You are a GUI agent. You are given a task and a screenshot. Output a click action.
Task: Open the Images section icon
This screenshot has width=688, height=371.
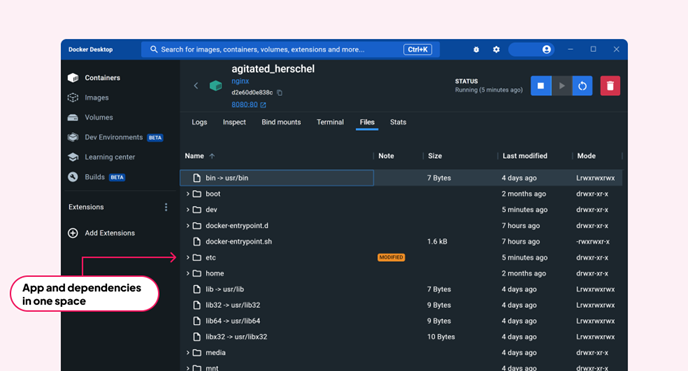(73, 97)
